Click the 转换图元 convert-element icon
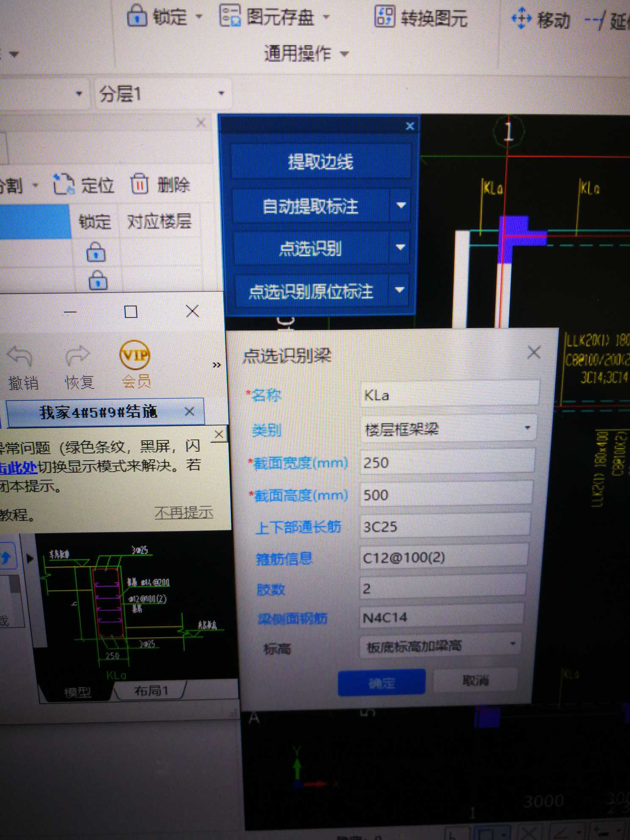Image resolution: width=630 pixels, height=840 pixels. [385, 17]
